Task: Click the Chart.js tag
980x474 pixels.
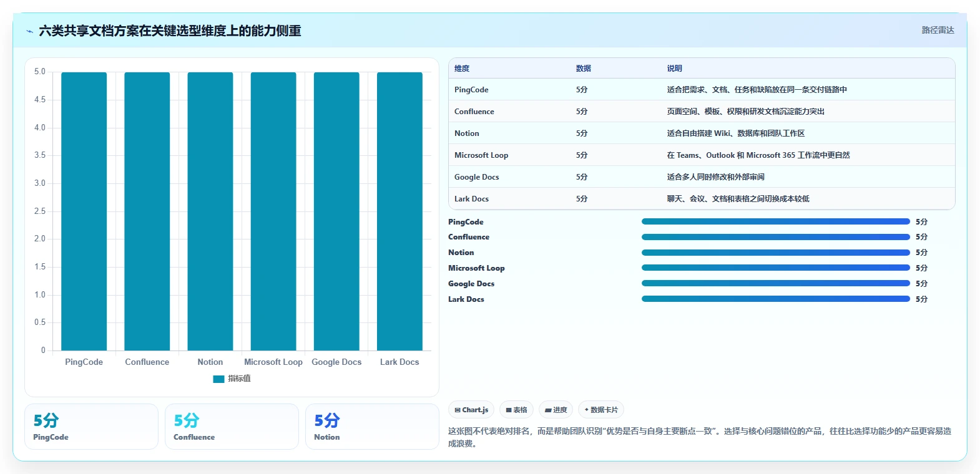Action: click(471, 410)
